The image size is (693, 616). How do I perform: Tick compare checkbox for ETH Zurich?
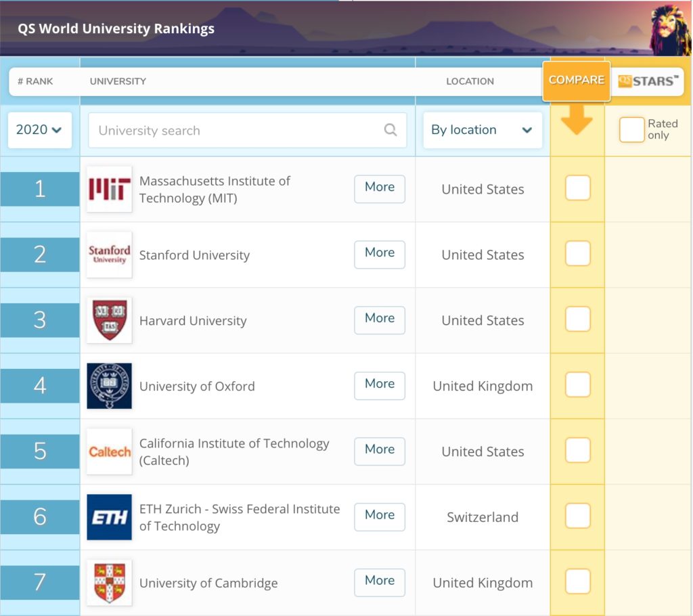tap(578, 516)
